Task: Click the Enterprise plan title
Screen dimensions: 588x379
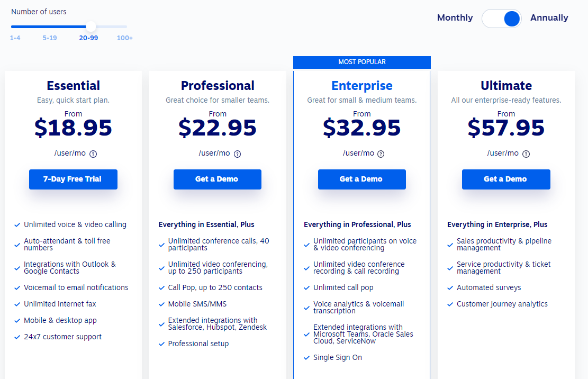Action: 362,86
